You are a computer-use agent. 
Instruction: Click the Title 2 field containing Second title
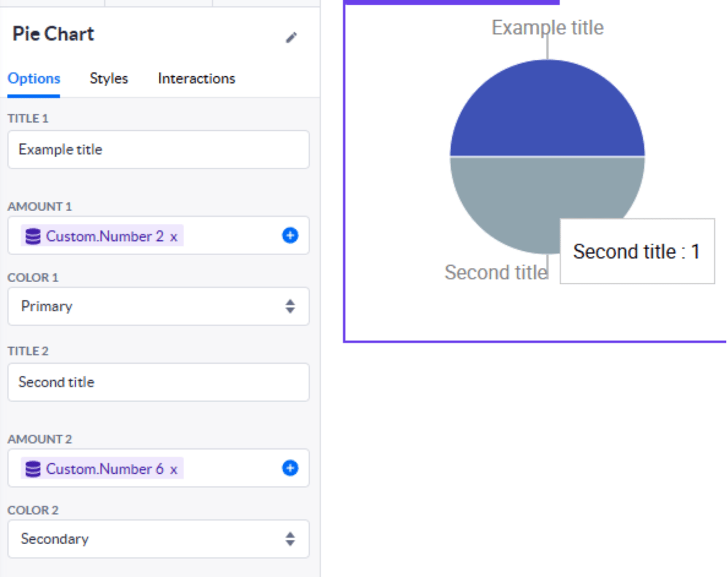pyautogui.click(x=158, y=382)
